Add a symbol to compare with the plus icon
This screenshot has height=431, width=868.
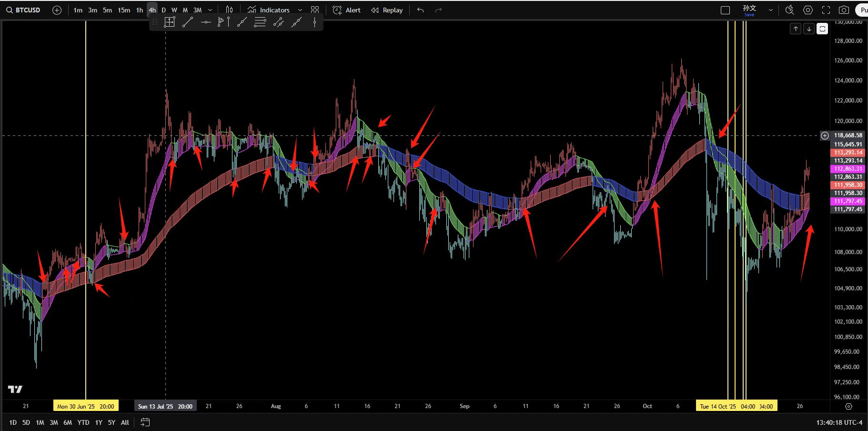coord(57,10)
